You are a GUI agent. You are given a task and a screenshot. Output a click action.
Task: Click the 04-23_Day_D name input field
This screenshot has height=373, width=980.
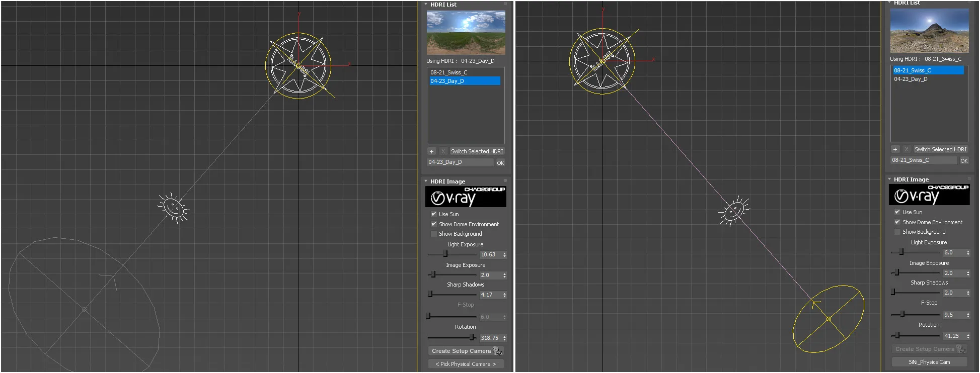coord(460,162)
